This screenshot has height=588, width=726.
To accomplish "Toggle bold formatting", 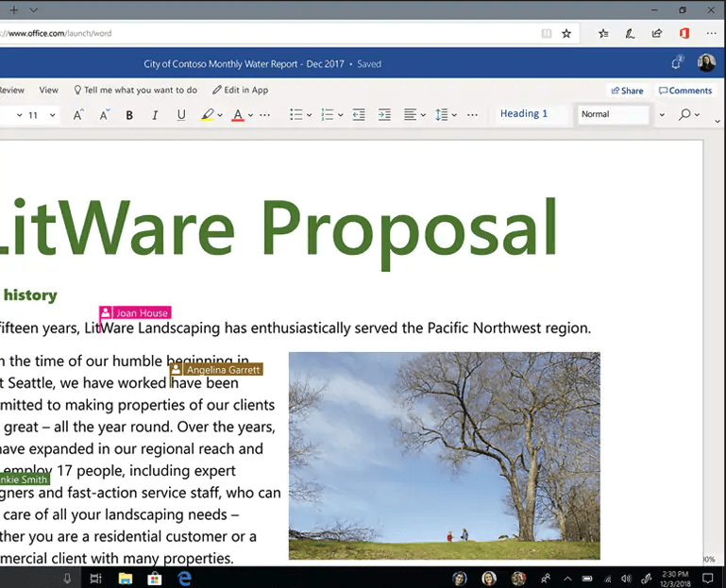I will click(129, 115).
